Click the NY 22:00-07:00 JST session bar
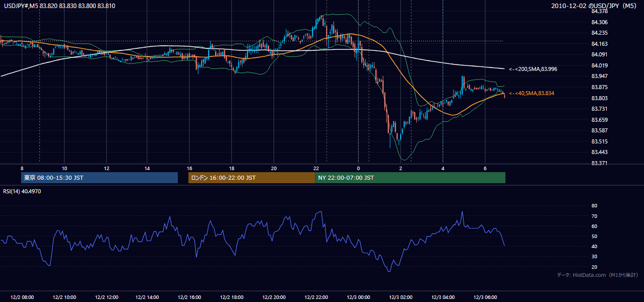The image size is (644, 302). [410, 178]
